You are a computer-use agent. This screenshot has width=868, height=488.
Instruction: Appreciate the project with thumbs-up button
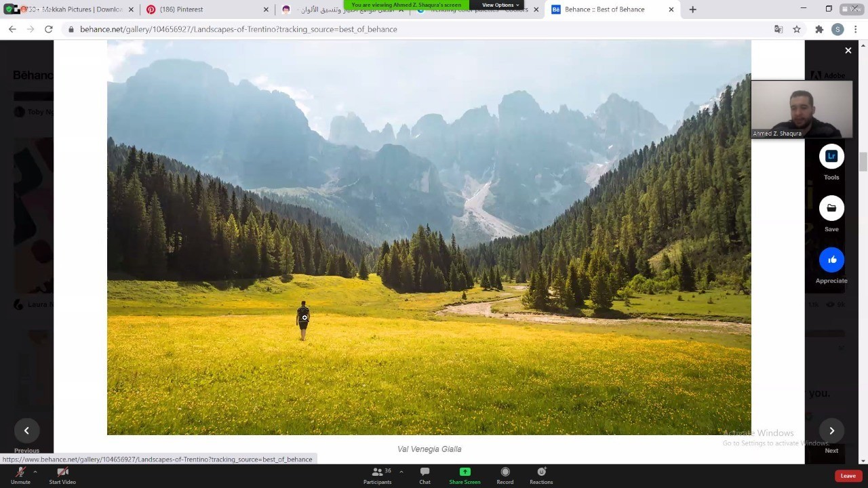(x=831, y=260)
